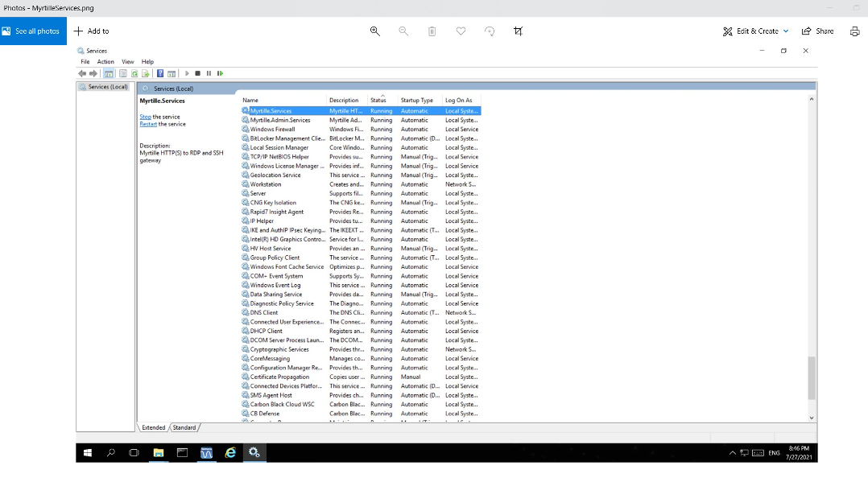The image size is (868, 478).
Task: Rotate the image in Photos app
Action: pyautogui.click(x=490, y=31)
